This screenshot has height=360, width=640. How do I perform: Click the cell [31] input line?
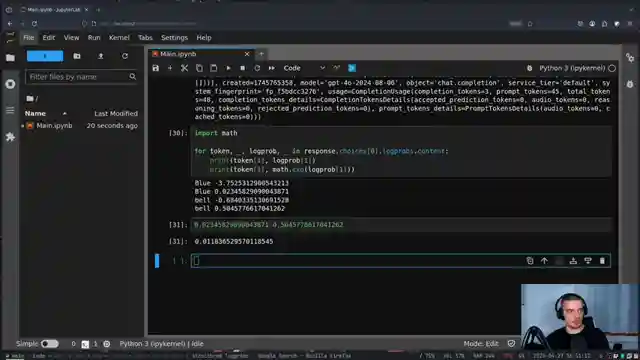pyautogui.click(x=401, y=225)
